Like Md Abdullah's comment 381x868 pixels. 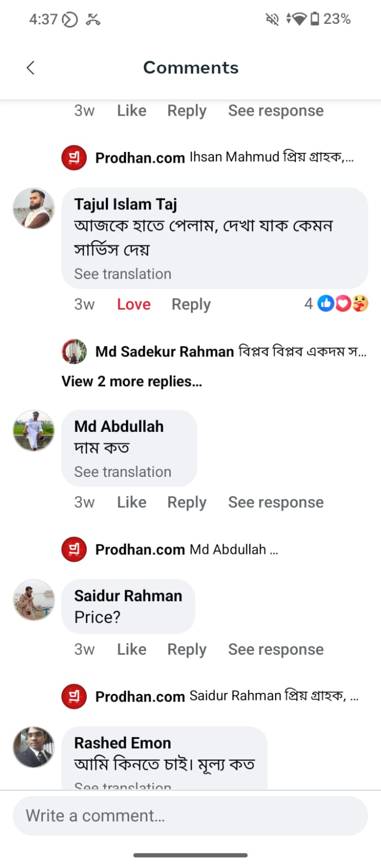click(131, 502)
